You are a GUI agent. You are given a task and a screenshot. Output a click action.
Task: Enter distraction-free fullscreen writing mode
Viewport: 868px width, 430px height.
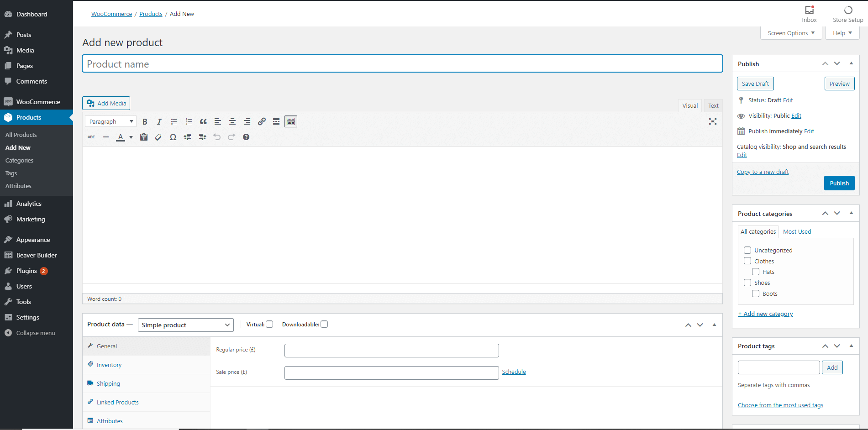tap(713, 121)
